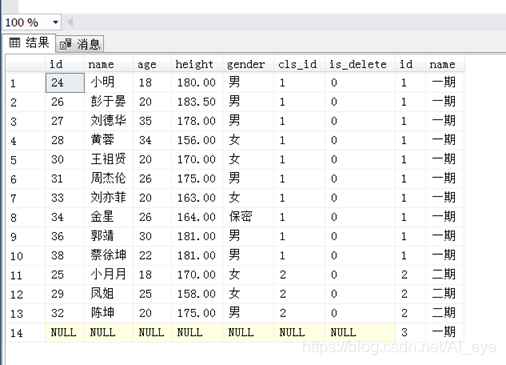The image size is (506, 365).
Task: Click the horizontal scroll left arrow
Action: pos(70,22)
